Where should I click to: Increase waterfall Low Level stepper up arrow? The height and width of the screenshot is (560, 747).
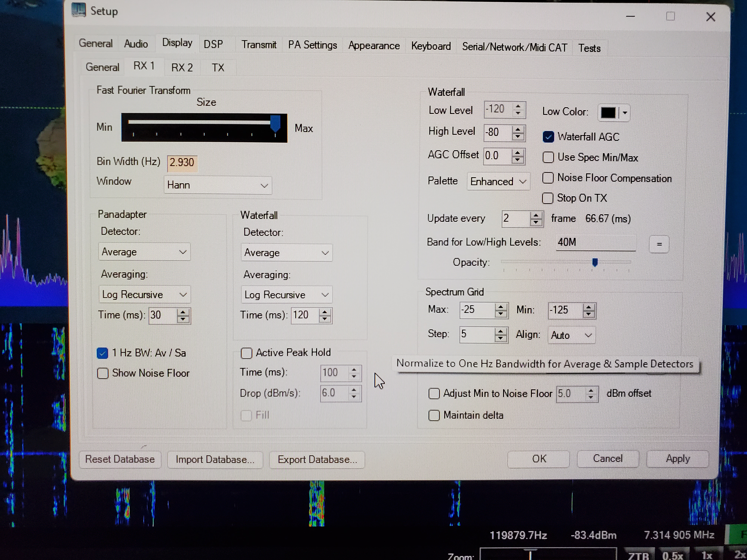518,107
